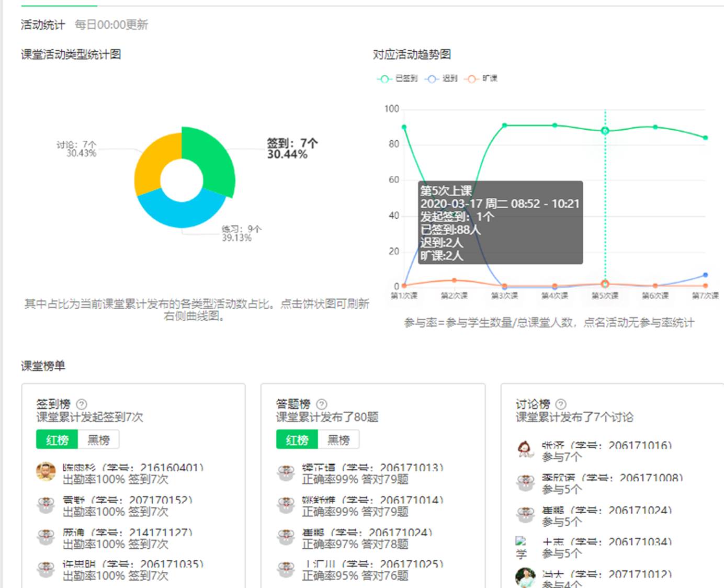The width and height of the screenshot is (724, 588).
Task: Click broken image avatar of student 206171034
Action: coord(522,547)
